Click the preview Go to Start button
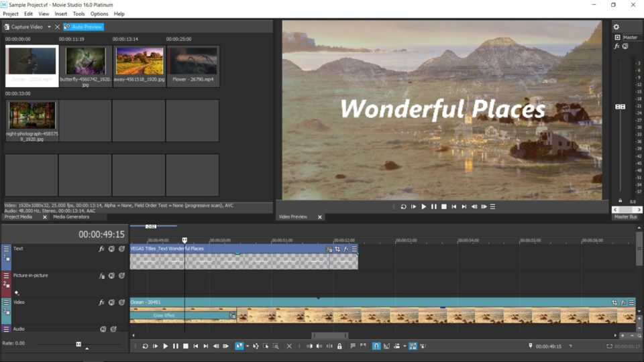644x362 pixels. (454, 207)
